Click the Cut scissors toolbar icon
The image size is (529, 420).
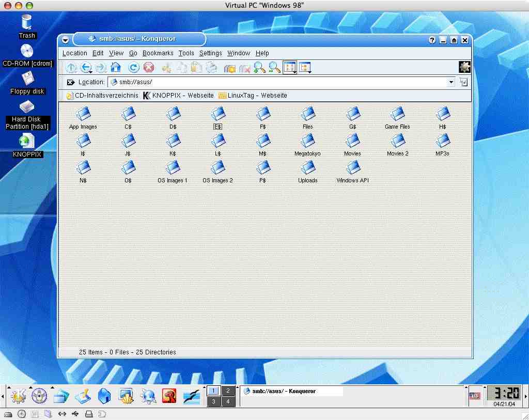pyautogui.click(x=167, y=68)
